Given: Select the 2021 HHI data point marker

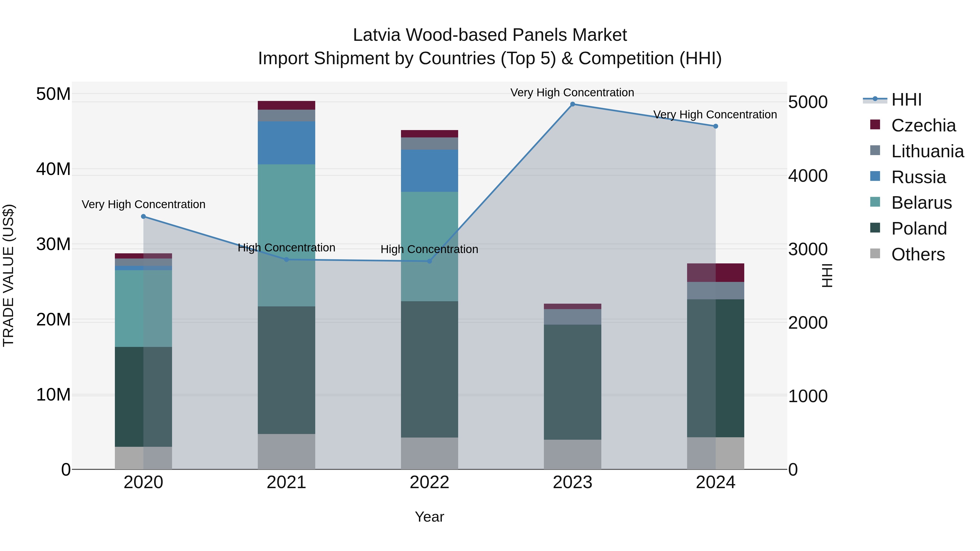Looking at the screenshot, I should [286, 259].
